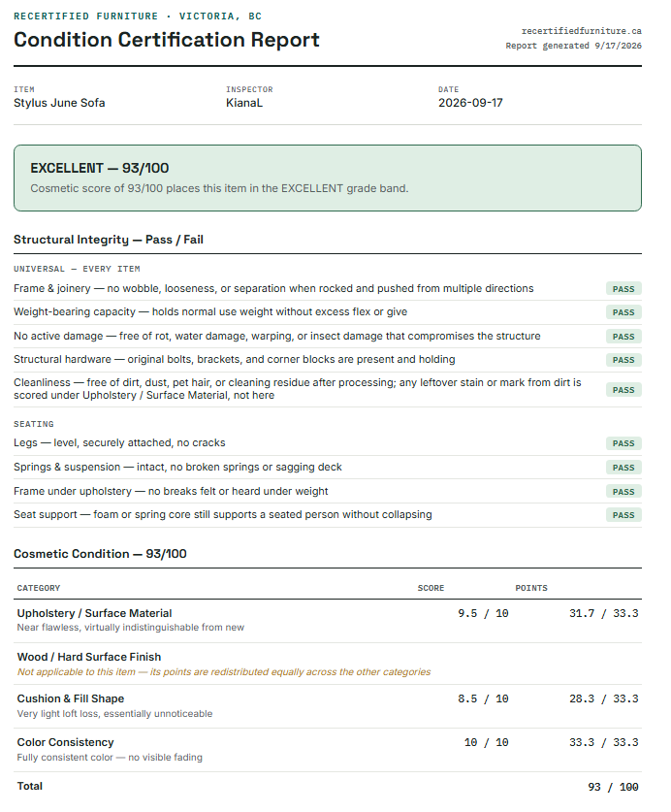Click the 'Near flawless' description note
The image size is (671, 812).
tap(131, 628)
